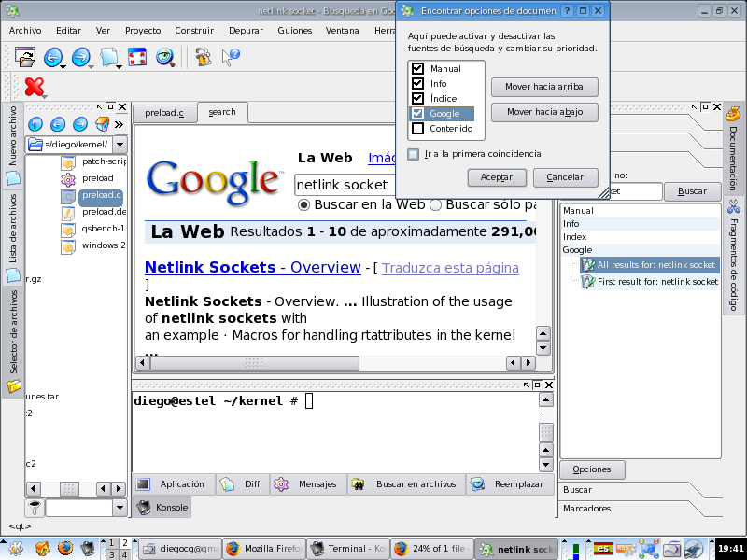Open Nuevo archivo side tab

13,146
